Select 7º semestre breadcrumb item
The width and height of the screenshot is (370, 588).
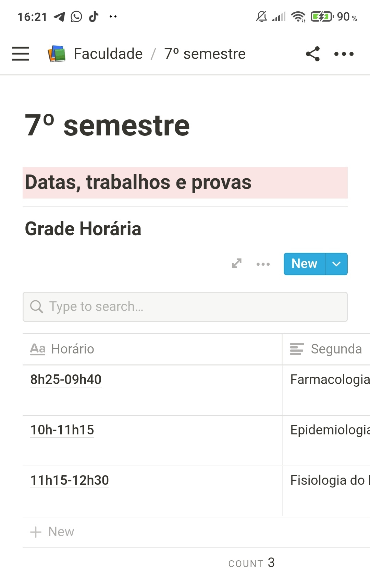[205, 54]
